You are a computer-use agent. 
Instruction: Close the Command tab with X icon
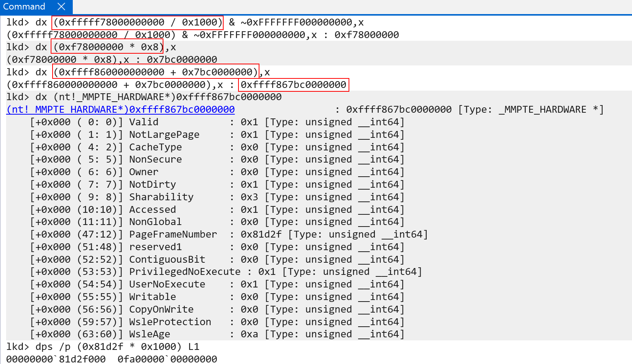point(61,6)
